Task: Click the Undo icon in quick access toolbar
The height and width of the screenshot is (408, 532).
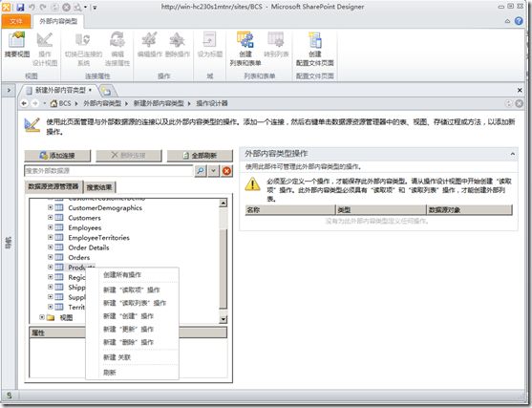Action: click(x=32, y=7)
